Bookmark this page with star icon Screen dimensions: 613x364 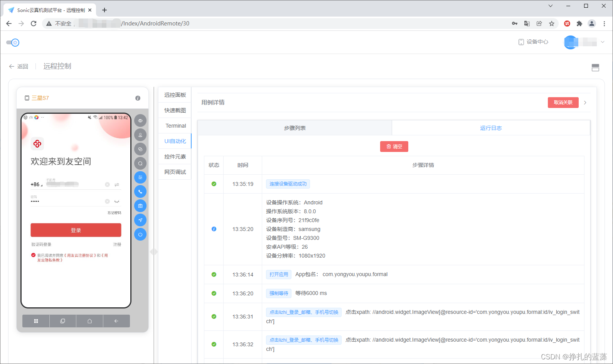click(x=552, y=24)
